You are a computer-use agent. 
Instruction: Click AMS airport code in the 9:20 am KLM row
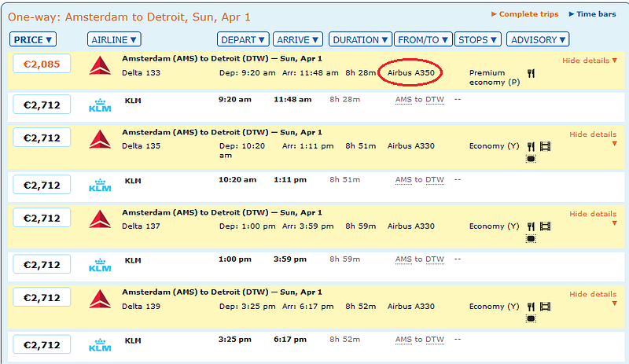403,100
